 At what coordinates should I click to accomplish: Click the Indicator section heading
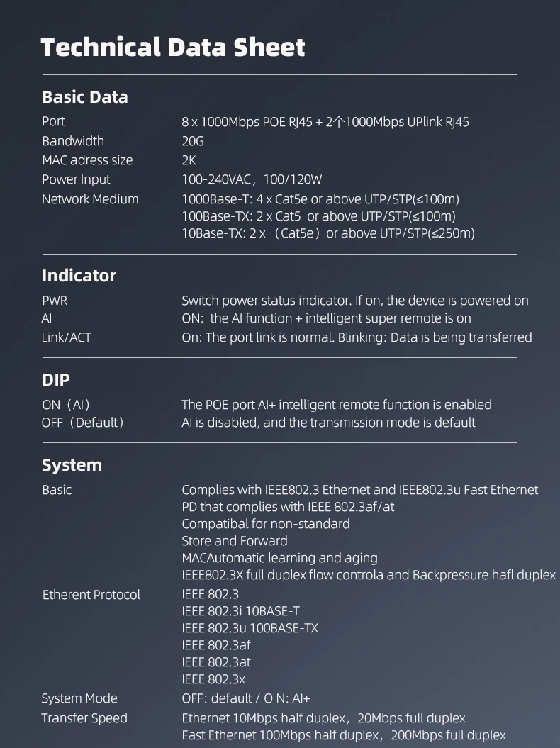point(79,276)
